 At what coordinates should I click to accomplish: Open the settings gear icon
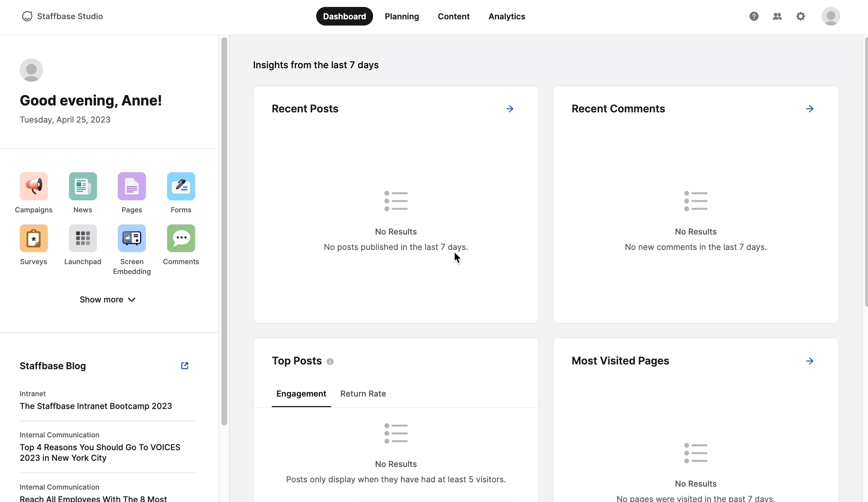(x=801, y=16)
